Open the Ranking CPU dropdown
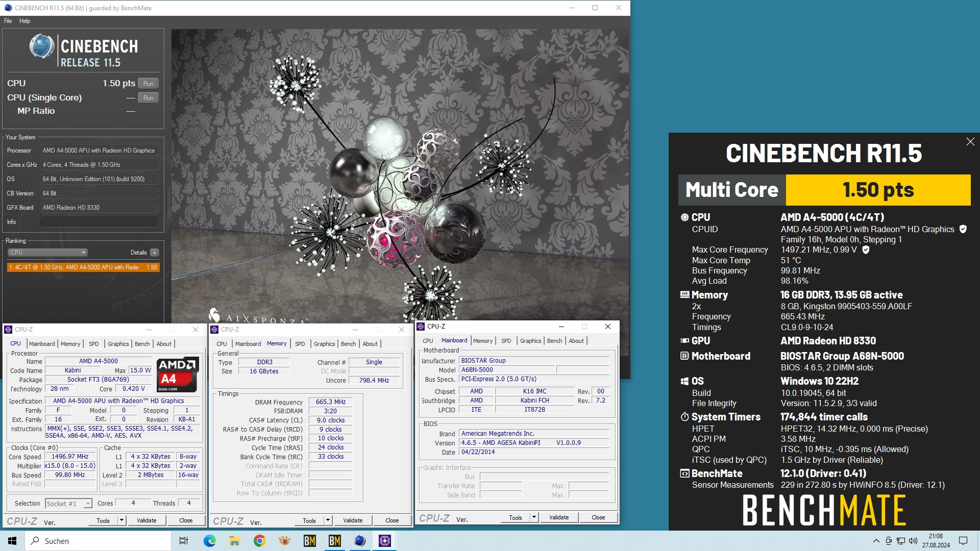This screenshot has width=980, height=551. (47, 252)
